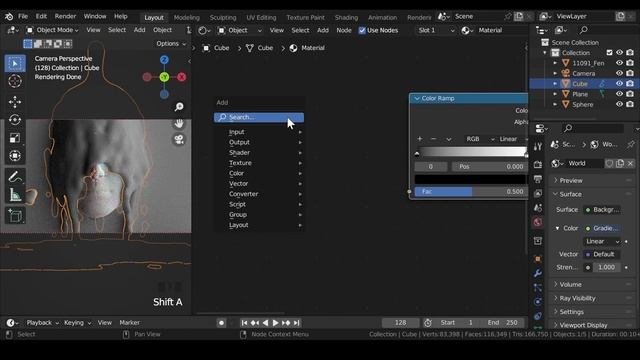Click the Blender logo icon
The image size is (640, 360).
(x=9, y=17)
